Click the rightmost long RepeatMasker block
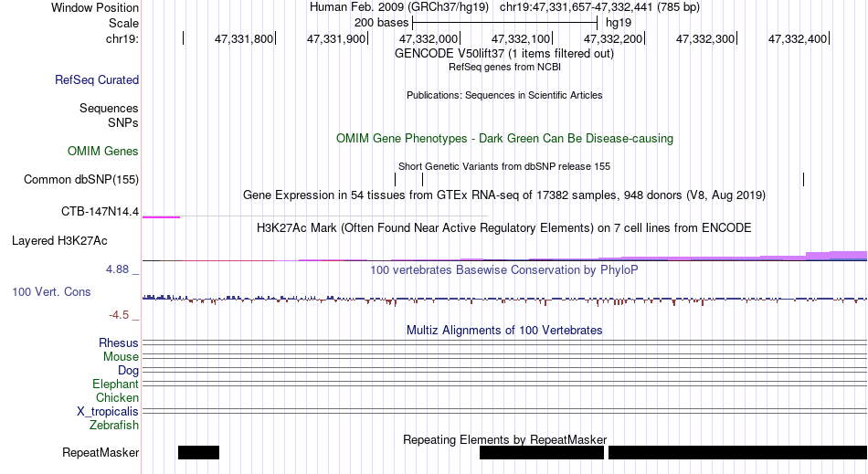This screenshot has height=474, width=868. [738, 452]
